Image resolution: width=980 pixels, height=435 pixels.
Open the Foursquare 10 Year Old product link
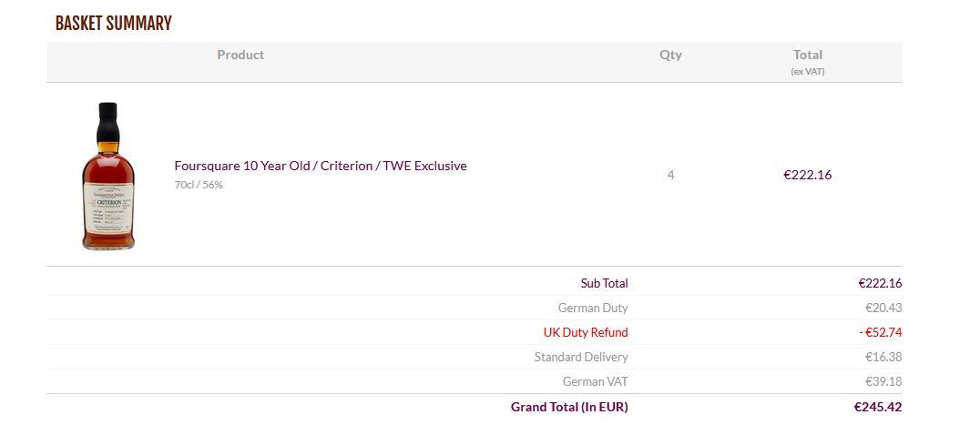pyautogui.click(x=320, y=166)
